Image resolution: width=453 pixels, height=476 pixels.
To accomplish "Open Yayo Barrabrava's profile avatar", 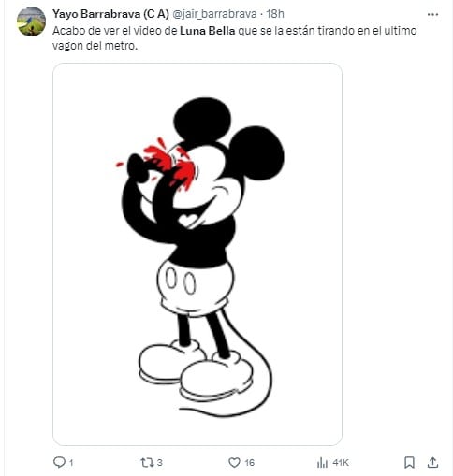I will [x=31, y=22].
